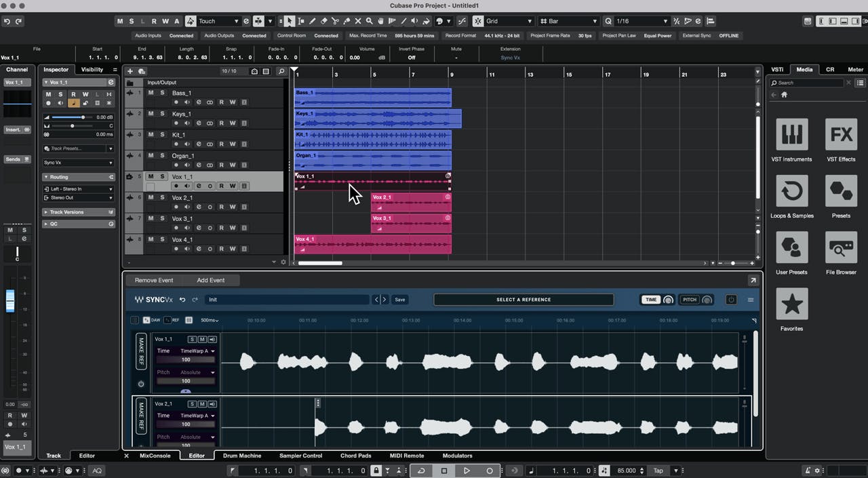
Task: Click the Remove Event button
Action: (154, 280)
